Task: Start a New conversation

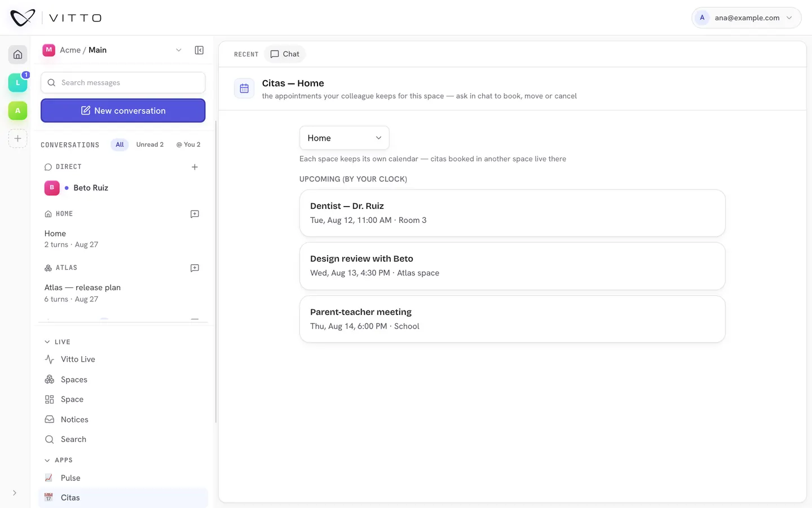Action: coord(123,111)
